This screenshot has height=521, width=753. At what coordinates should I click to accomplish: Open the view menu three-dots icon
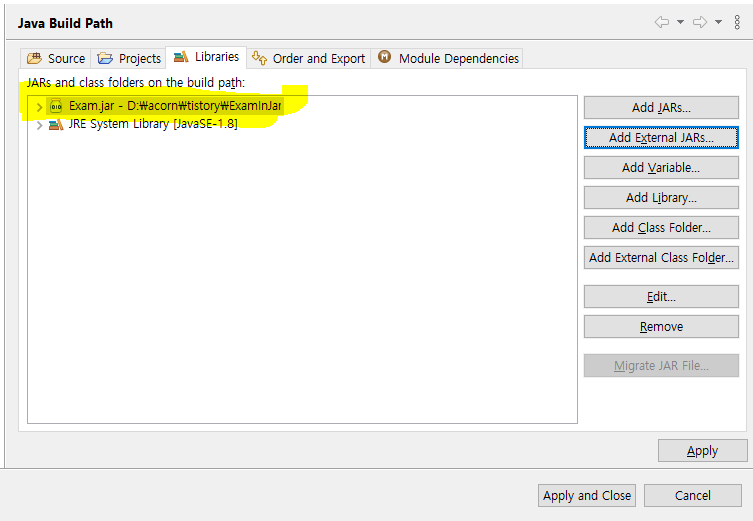(737, 22)
